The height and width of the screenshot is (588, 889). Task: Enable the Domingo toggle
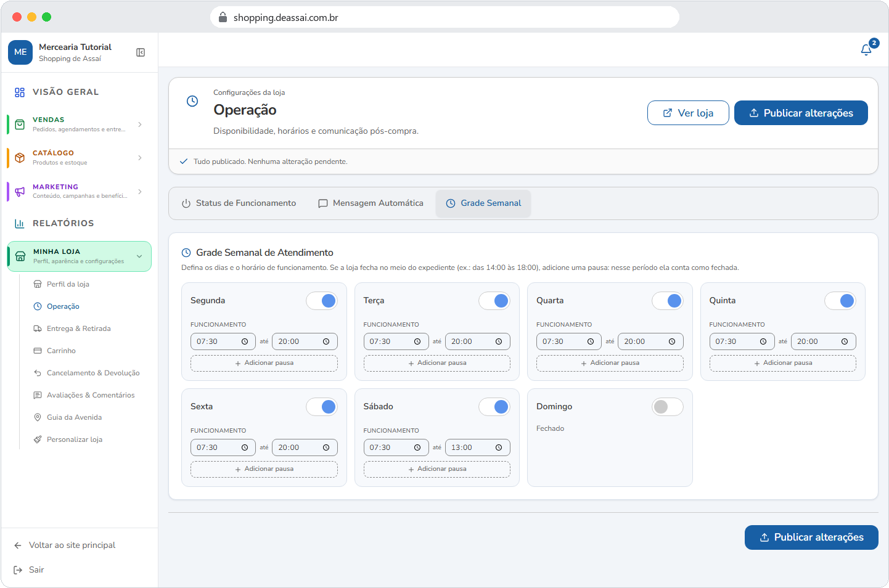(x=668, y=407)
